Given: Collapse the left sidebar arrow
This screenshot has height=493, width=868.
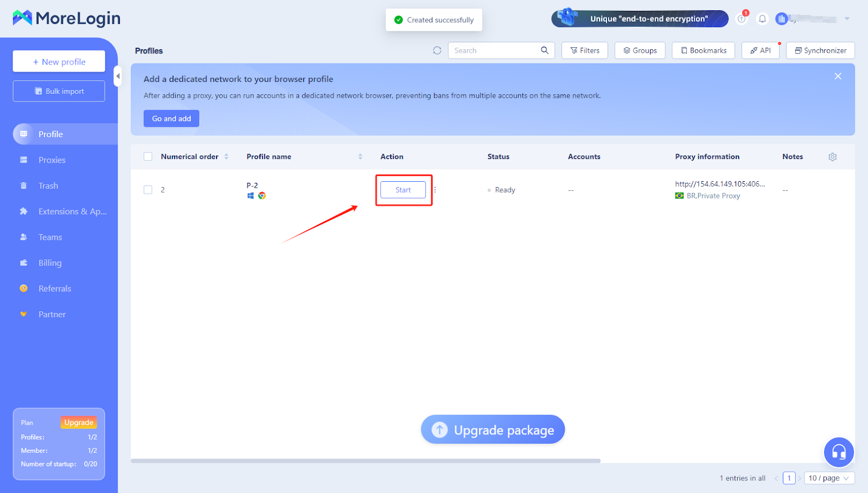Looking at the screenshot, I should tap(117, 76).
